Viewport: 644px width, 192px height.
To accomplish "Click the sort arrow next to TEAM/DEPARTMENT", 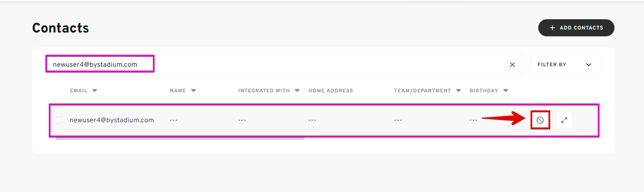I will click(x=459, y=91).
